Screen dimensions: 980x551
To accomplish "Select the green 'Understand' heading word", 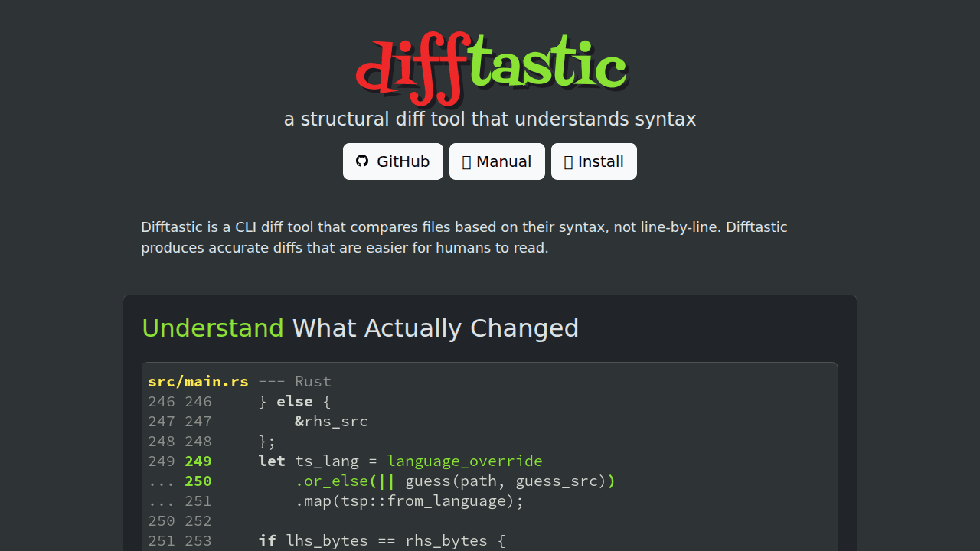I will pos(213,328).
